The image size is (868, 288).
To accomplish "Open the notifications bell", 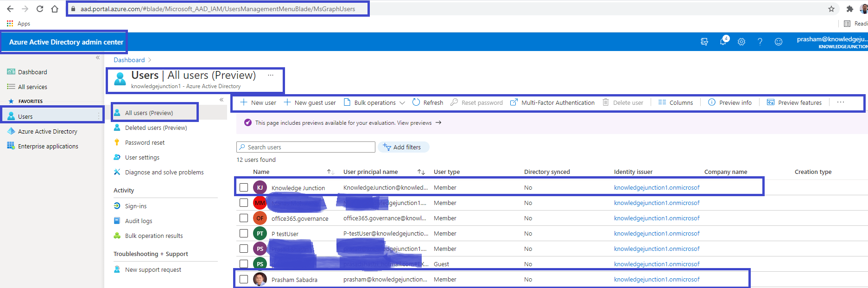I will pyautogui.click(x=723, y=42).
